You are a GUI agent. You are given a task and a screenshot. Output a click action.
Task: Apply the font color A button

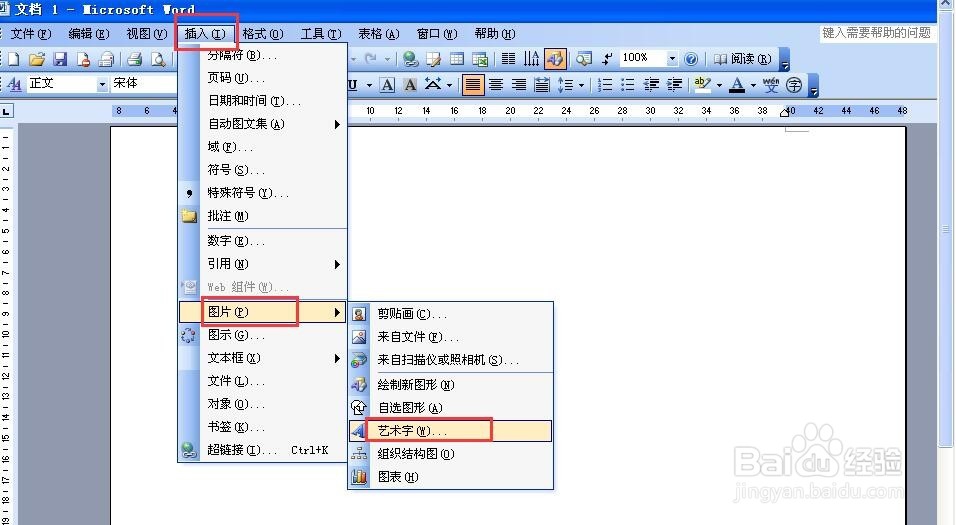(737, 85)
